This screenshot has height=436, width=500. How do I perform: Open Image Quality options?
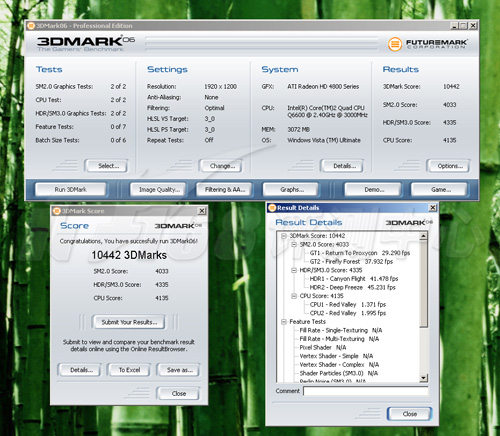(159, 190)
